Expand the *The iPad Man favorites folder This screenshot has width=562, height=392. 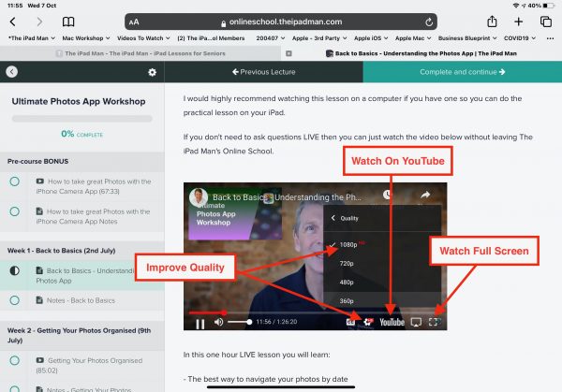click(32, 38)
